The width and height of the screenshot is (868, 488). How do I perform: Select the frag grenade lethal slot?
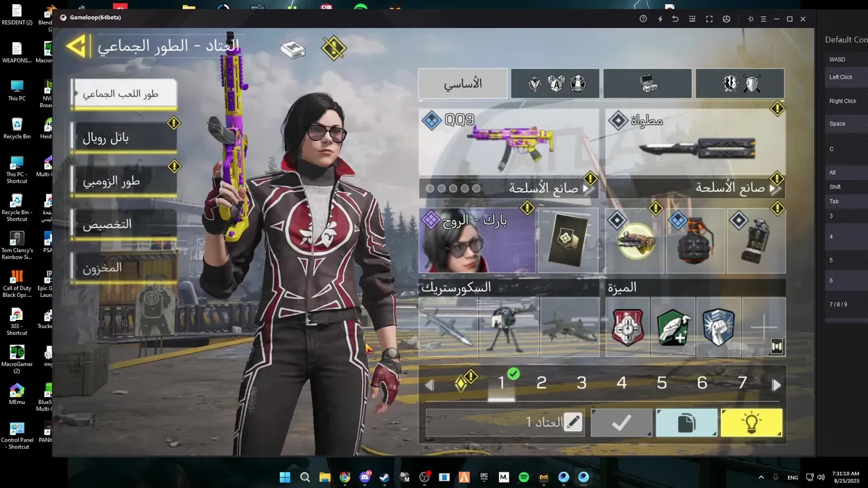696,241
